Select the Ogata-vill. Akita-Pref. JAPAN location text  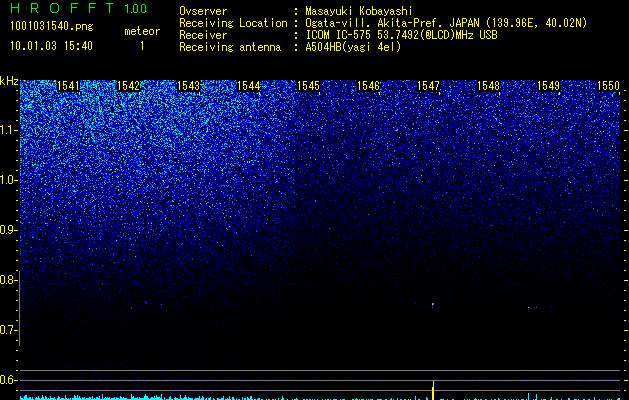(446, 23)
